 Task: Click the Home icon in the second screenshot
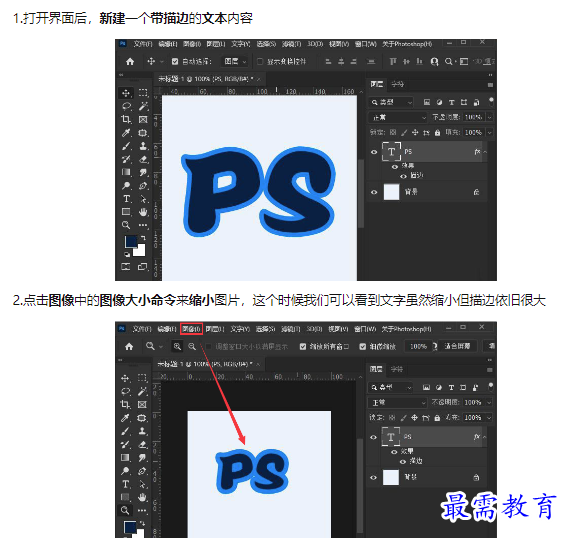coord(129,347)
